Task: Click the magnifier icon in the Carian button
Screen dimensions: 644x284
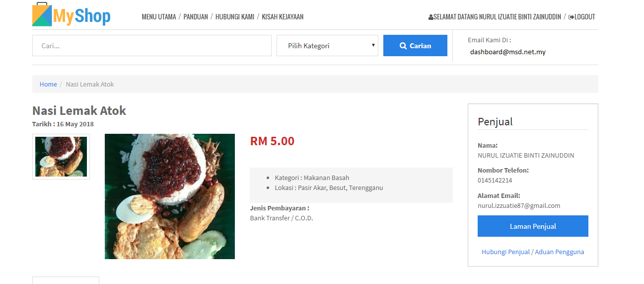Action: point(403,46)
